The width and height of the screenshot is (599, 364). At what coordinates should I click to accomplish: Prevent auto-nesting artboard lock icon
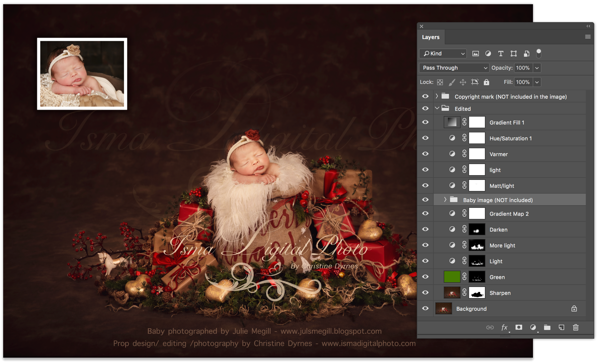click(475, 82)
